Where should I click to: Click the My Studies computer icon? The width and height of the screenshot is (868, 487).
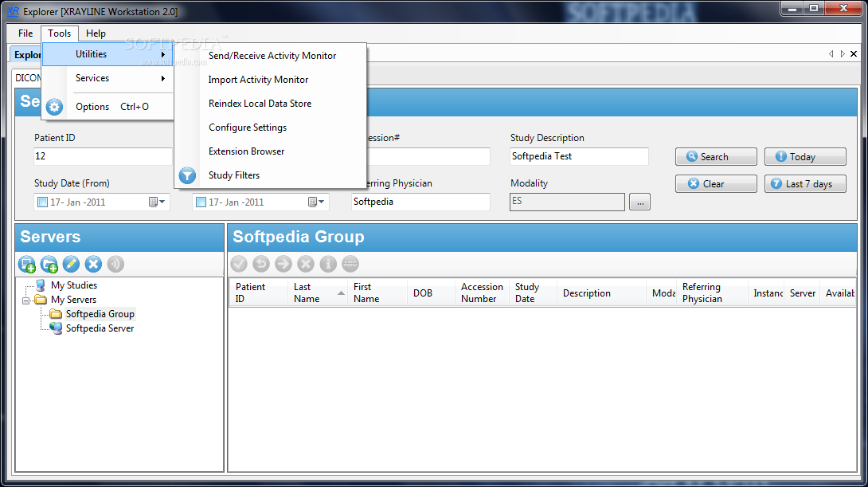(x=41, y=285)
